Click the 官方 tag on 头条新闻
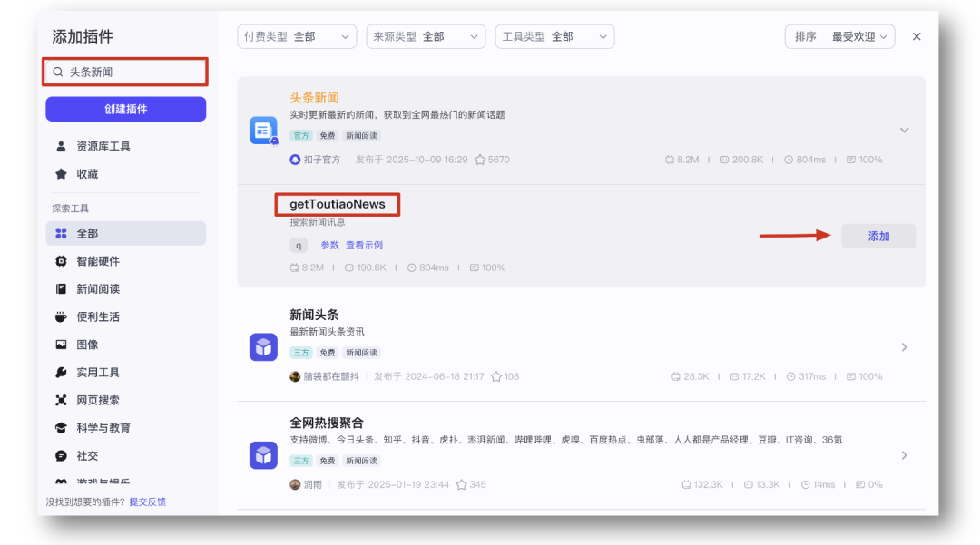 [301, 135]
